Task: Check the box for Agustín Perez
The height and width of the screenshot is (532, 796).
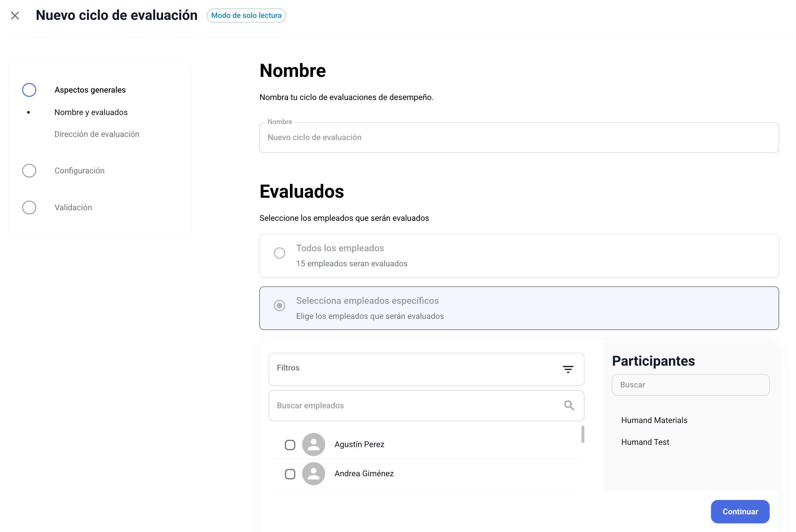Action: tap(290, 445)
